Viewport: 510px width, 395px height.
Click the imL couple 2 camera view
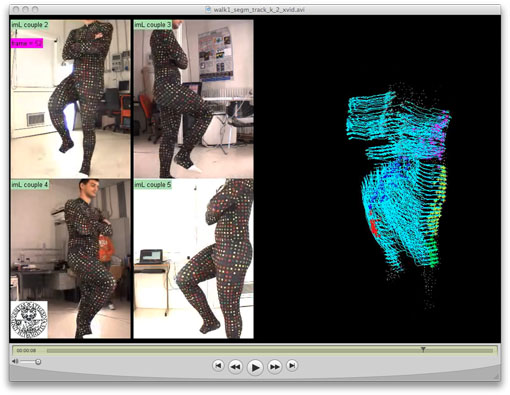71,99
